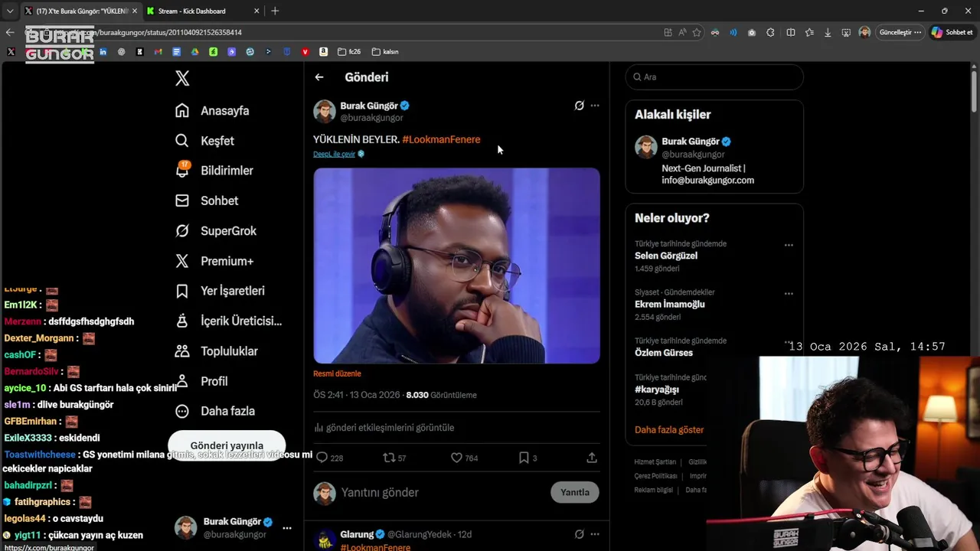Click the Gönderi yayınla button
The height and width of the screenshot is (551, 980).
tap(227, 445)
